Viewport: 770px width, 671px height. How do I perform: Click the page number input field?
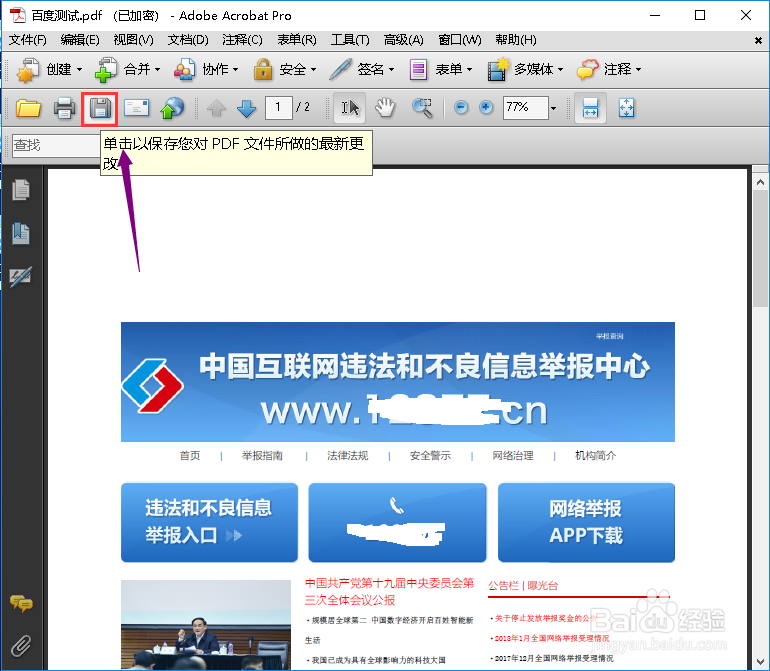pyautogui.click(x=278, y=108)
